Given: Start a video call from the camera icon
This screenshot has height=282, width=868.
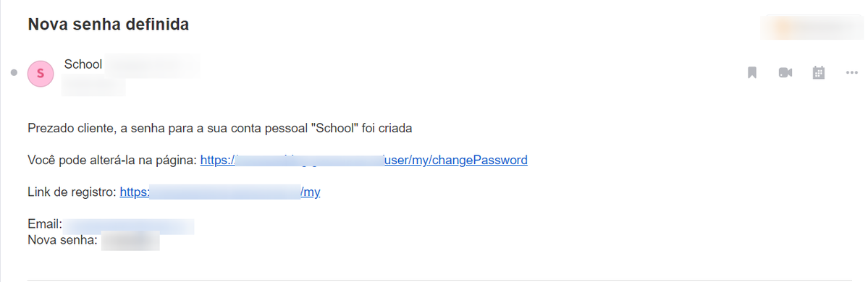Looking at the screenshot, I should (785, 72).
